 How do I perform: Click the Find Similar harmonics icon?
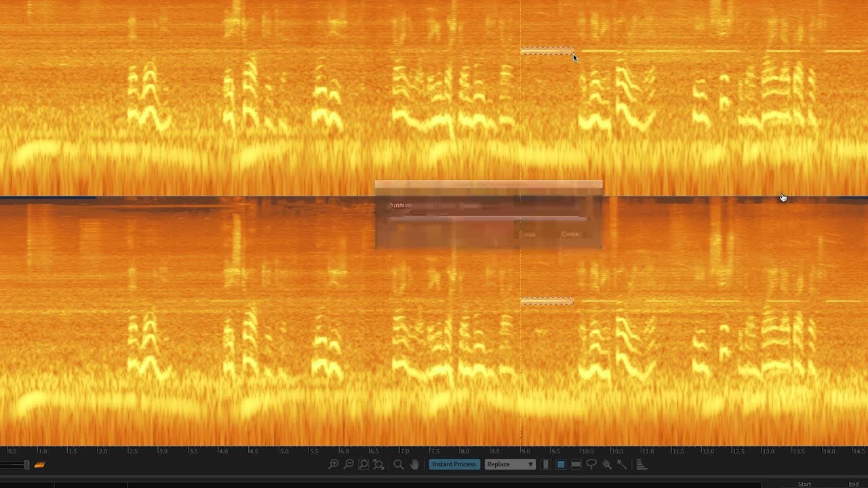pos(641,464)
